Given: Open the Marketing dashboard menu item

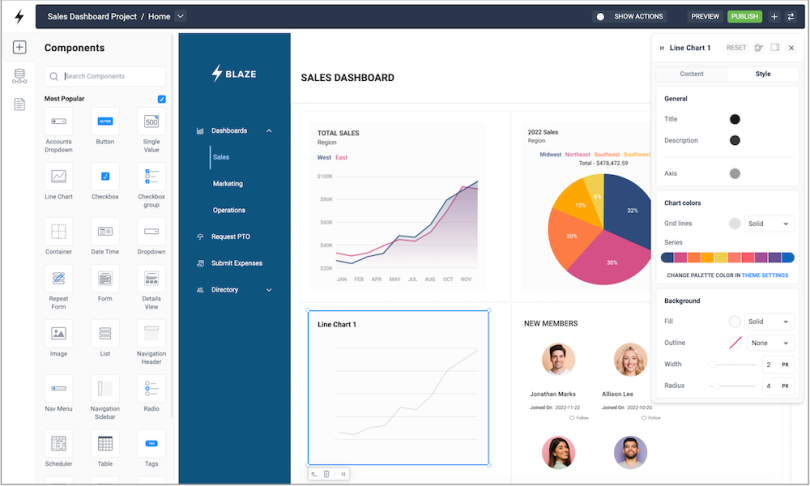Looking at the screenshot, I should coord(228,183).
